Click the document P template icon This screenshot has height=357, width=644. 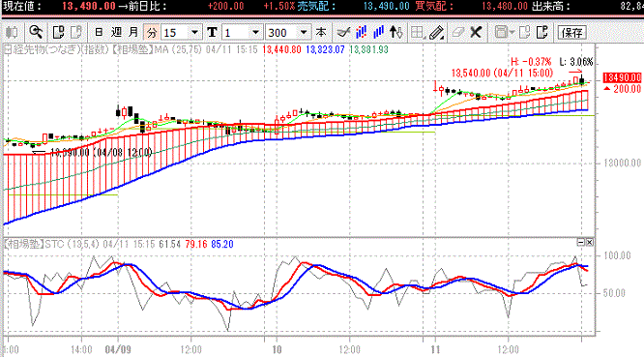point(542,32)
